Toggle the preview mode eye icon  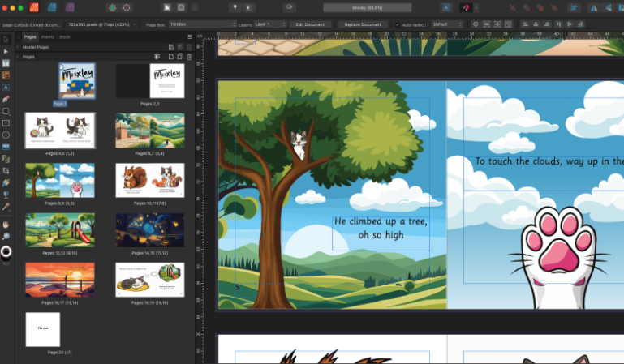[289, 7]
